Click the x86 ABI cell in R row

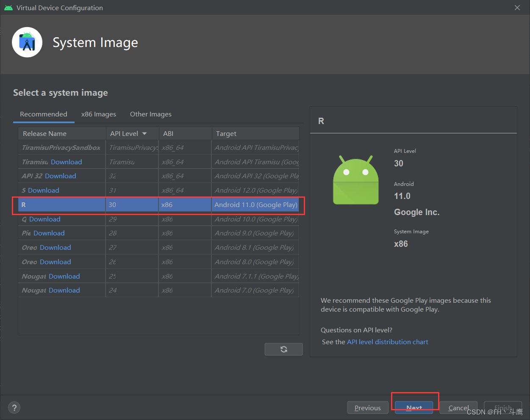[185, 205]
